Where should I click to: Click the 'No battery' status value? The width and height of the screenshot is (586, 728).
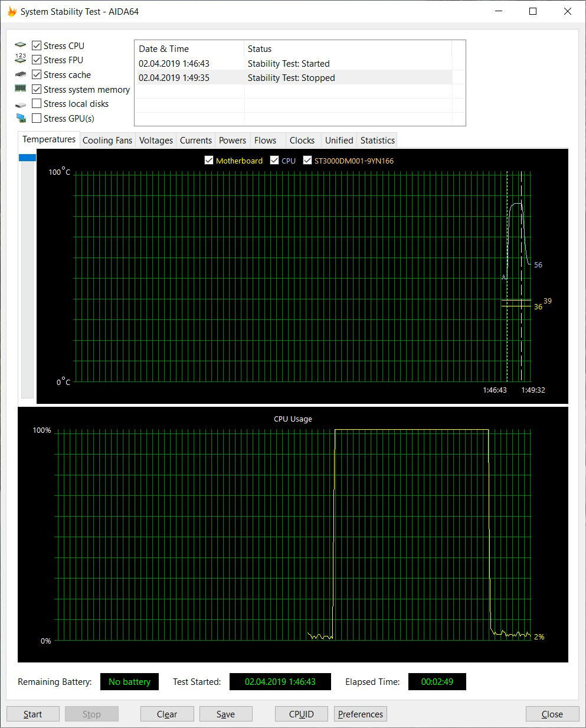point(129,681)
